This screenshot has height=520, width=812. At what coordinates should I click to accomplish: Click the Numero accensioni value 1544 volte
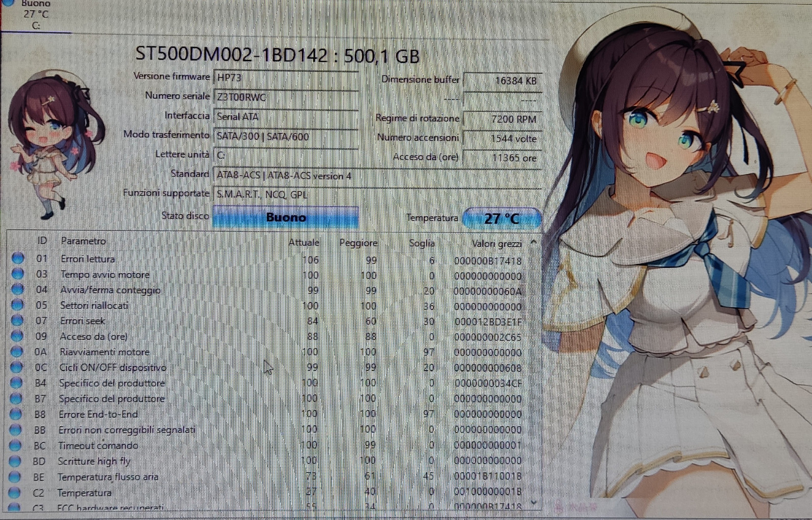[x=502, y=138]
